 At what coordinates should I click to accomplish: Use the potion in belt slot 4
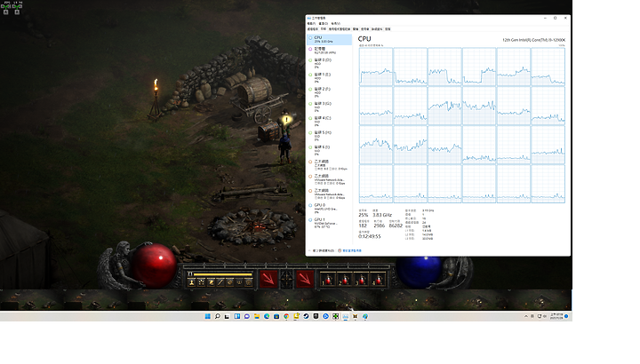click(x=379, y=280)
